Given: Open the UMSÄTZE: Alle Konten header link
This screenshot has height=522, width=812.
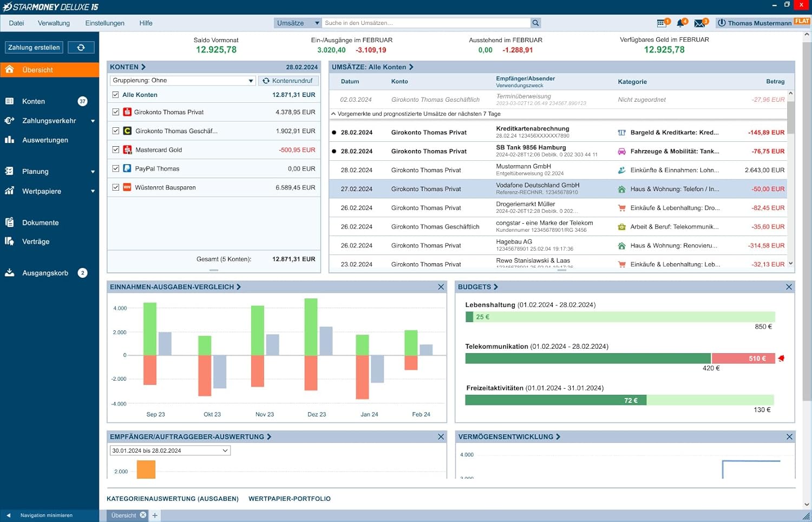Looking at the screenshot, I should pyautogui.click(x=372, y=67).
